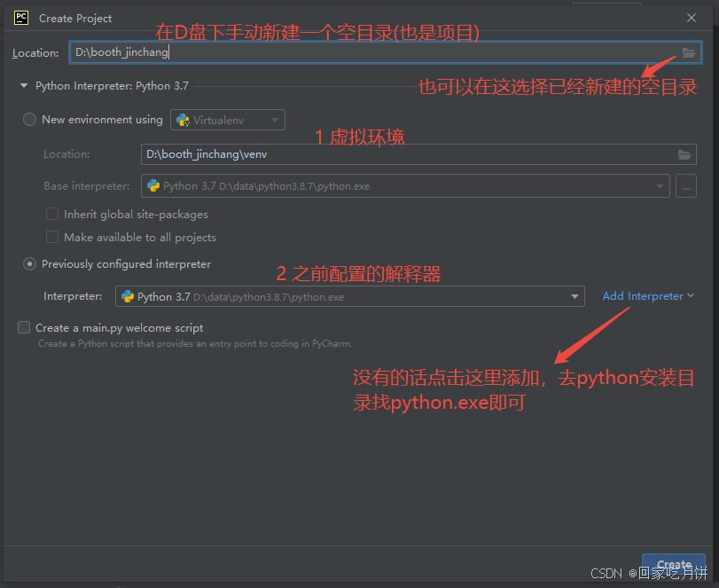Browse folder for project Location field
The width and height of the screenshot is (719, 588).
point(688,52)
